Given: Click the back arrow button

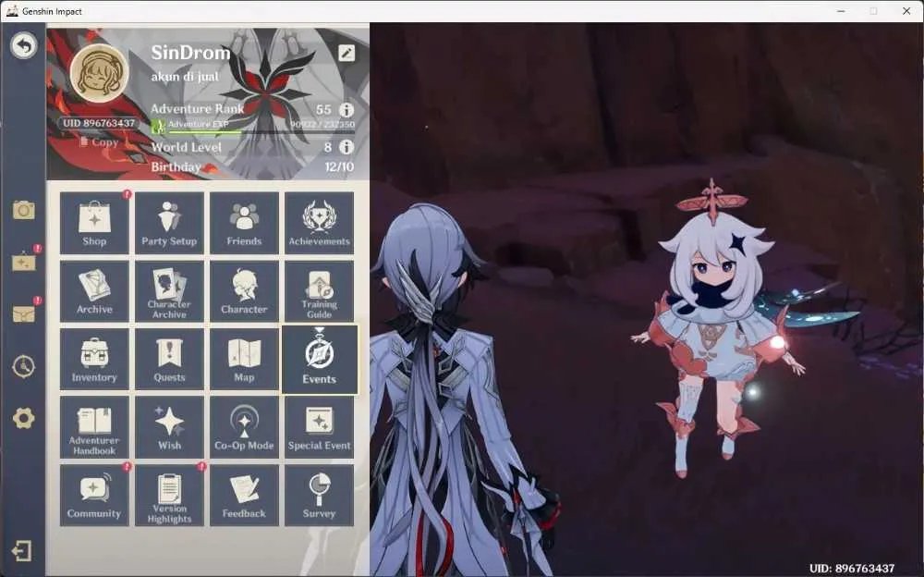Looking at the screenshot, I should point(24,45).
